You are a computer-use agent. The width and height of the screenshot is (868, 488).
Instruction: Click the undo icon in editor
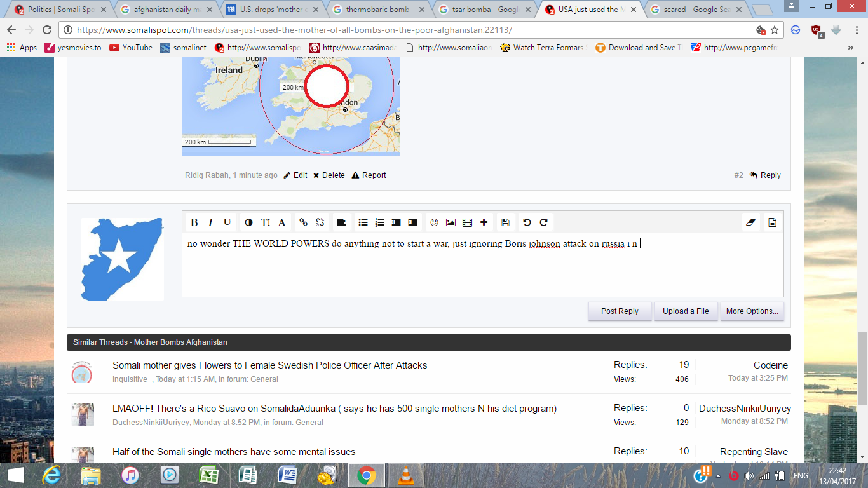(x=527, y=222)
